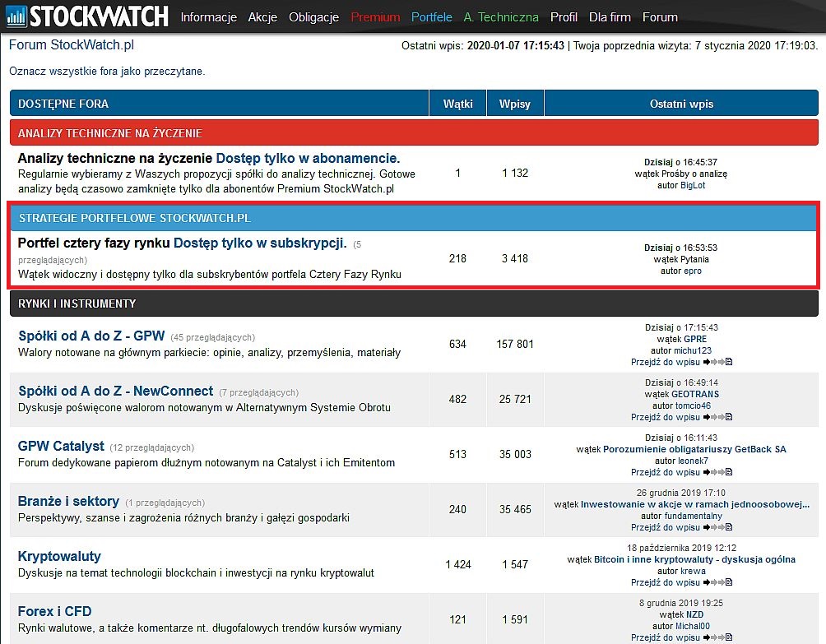Open Inwestowanie w akcje w ramach jednoosobowej thread
Image resolution: width=826 pixels, height=644 pixels.
(x=695, y=504)
